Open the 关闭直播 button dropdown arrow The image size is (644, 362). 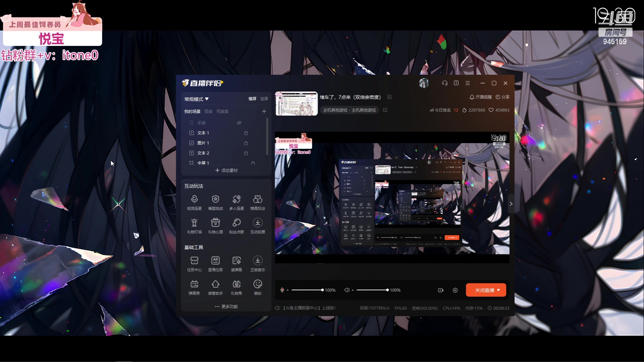498,290
